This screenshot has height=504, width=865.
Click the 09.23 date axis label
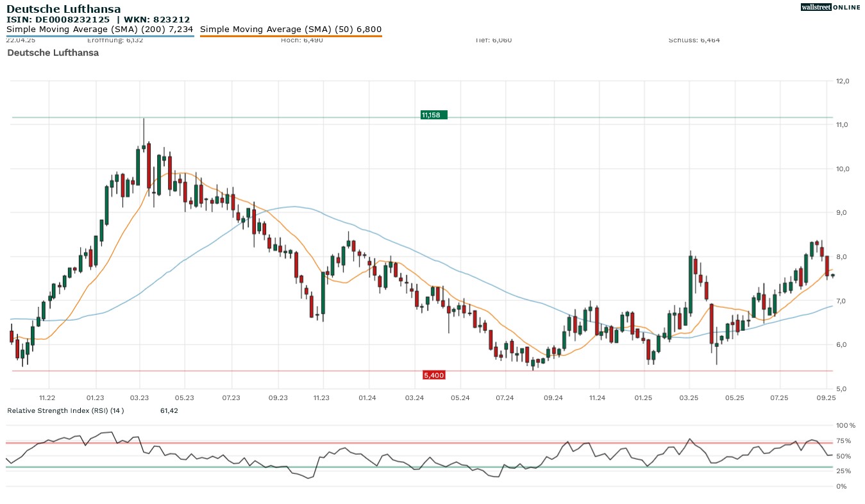point(278,398)
